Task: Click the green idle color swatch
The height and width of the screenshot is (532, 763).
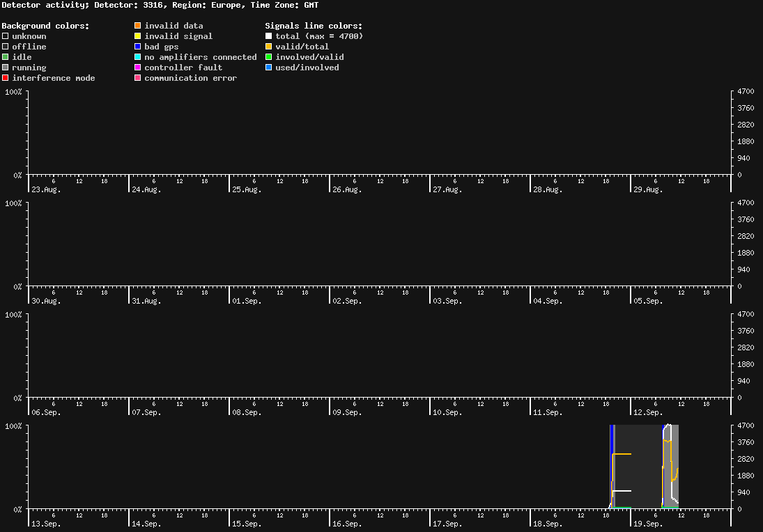Action: [x=6, y=57]
